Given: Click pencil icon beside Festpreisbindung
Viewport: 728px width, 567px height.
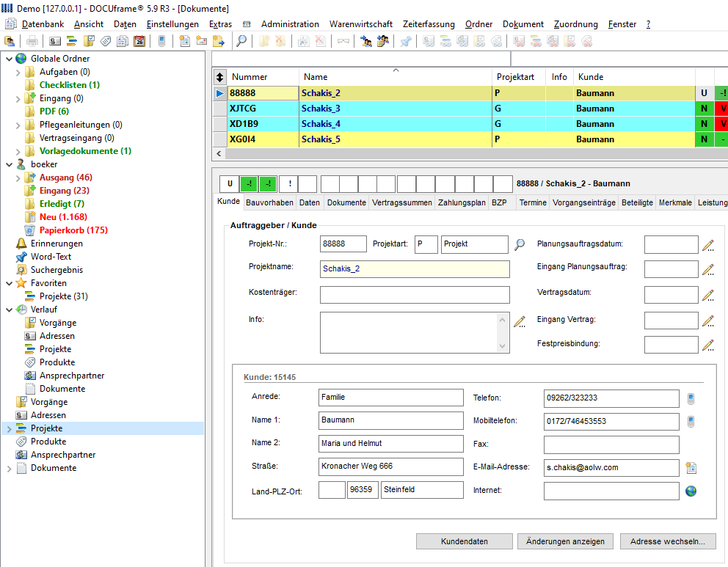Looking at the screenshot, I should click(x=708, y=345).
